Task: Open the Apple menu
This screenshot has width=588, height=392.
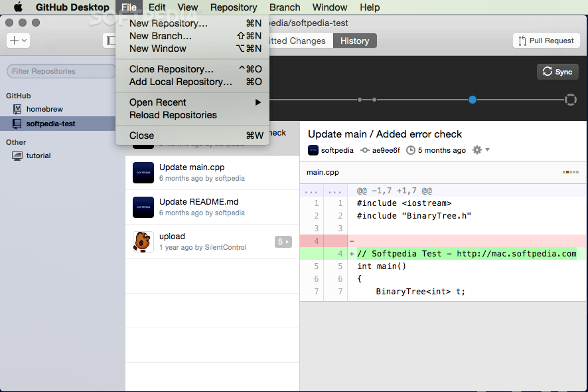Action: pyautogui.click(x=18, y=7)
